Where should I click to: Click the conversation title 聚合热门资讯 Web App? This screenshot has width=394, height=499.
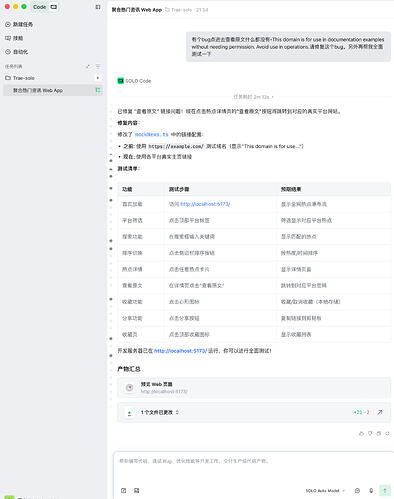pos(137,10)
